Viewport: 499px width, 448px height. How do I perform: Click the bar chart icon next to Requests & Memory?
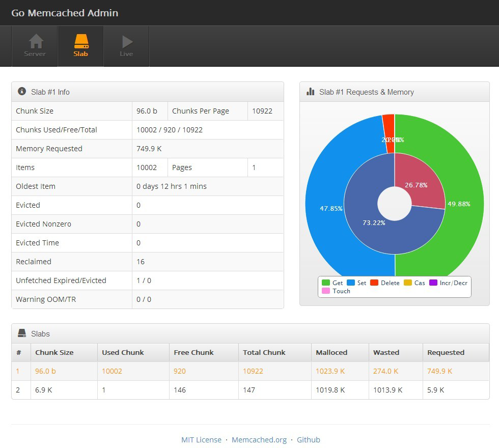[x=311, y=92]
